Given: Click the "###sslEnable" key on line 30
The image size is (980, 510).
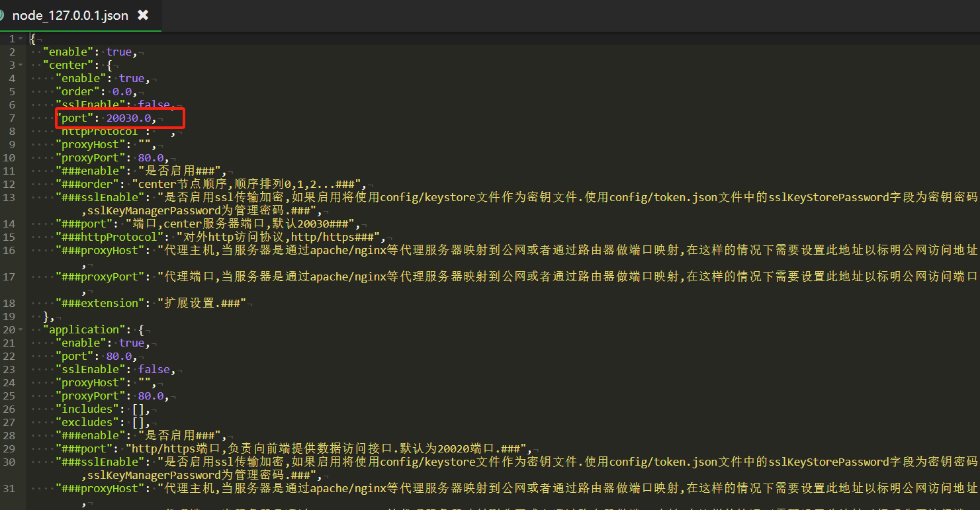Looking at the screenshot, I should 100,462.
